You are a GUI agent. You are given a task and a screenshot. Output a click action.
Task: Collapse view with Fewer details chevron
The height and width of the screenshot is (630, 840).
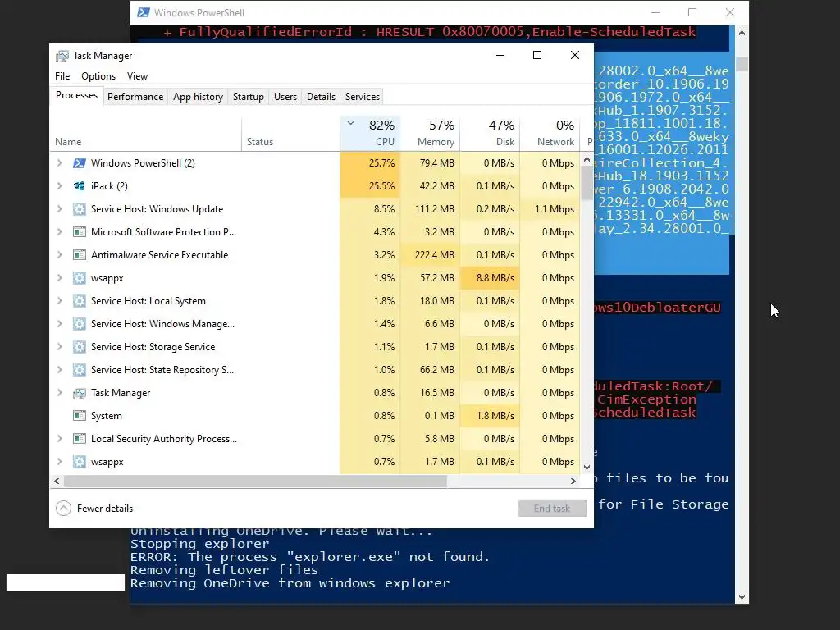pos(63,509)
